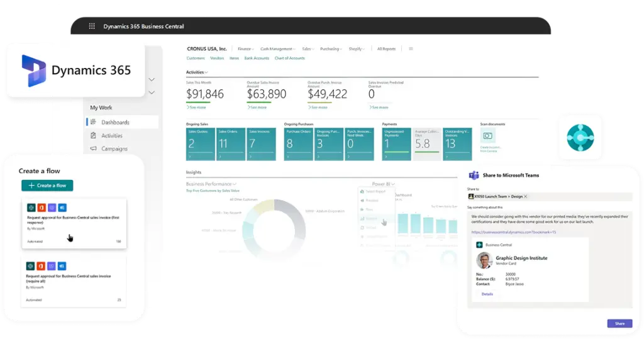
Task: Click the Share button in Teams dialog
Action: point(619,323)
